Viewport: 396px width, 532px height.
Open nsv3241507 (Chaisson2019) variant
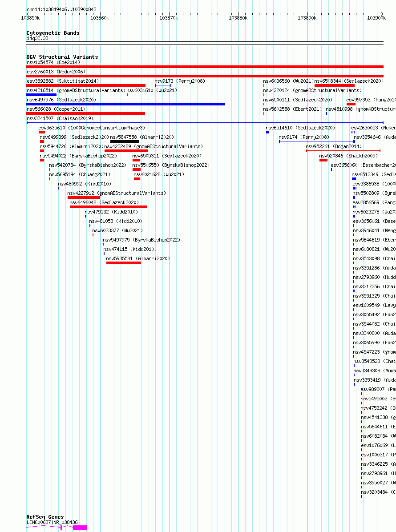pyautogui.click(x=60, y=118)
